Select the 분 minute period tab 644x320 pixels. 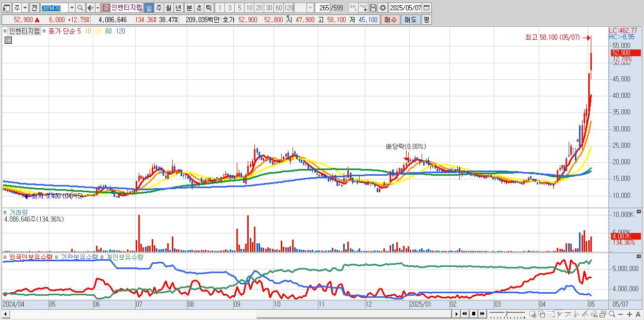189,8
